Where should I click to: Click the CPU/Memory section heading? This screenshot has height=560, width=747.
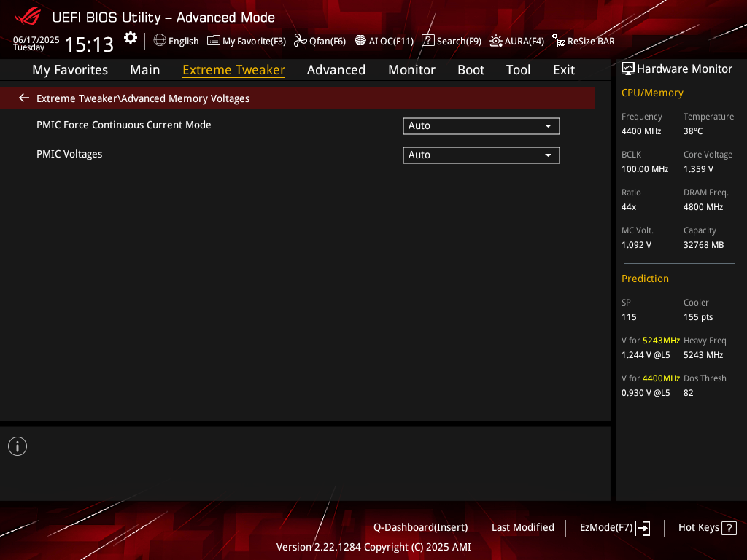652,93
